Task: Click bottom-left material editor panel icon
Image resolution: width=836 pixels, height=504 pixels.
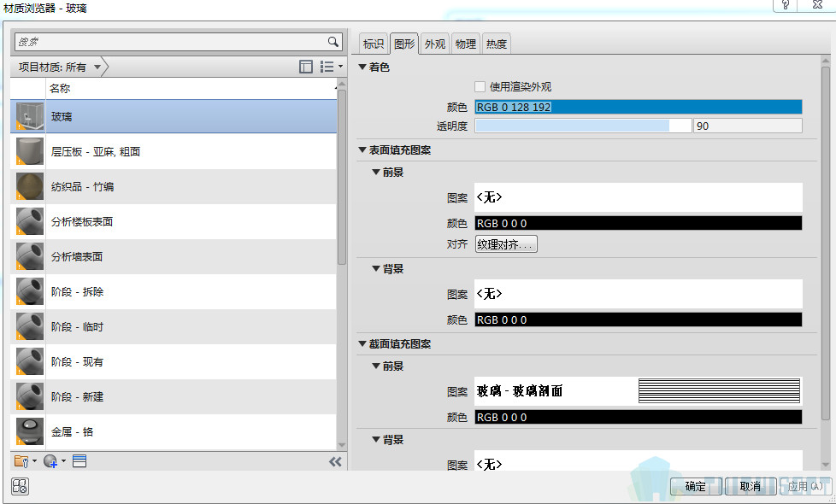Action: point(21,486)
